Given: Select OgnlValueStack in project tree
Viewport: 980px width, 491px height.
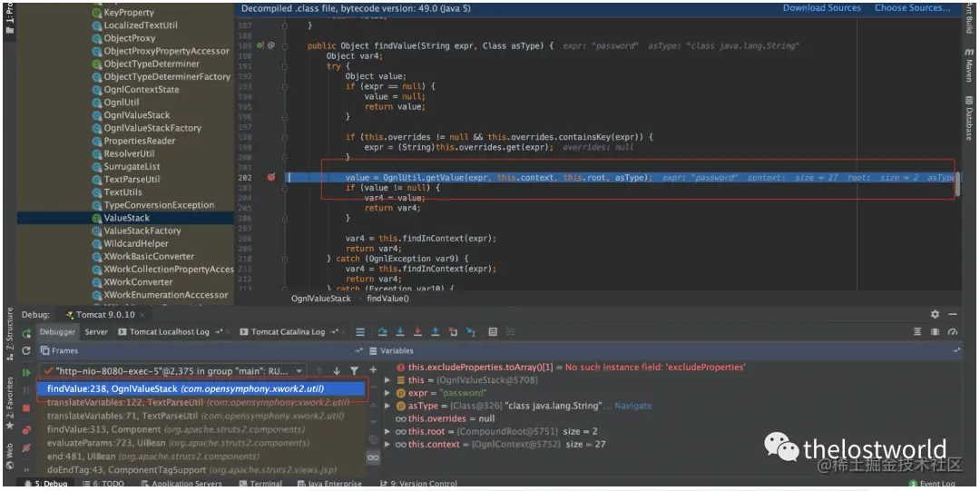Looking at the screenshot, I should tap(136, 115).
